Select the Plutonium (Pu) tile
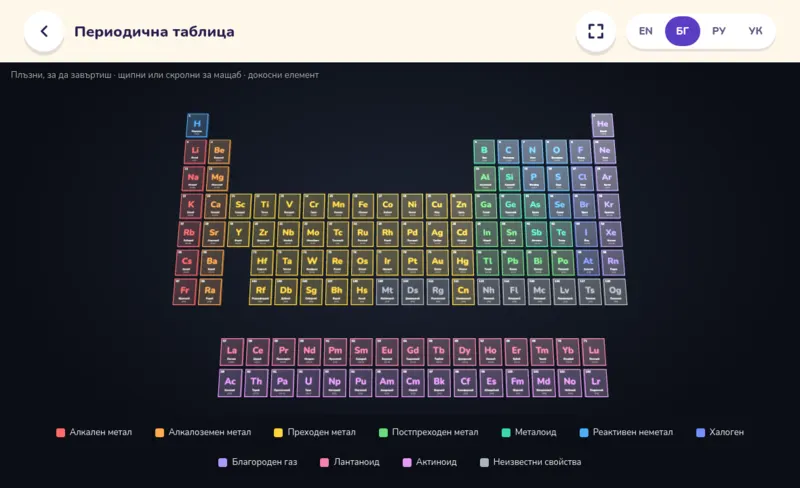 (x=361, y=383)
